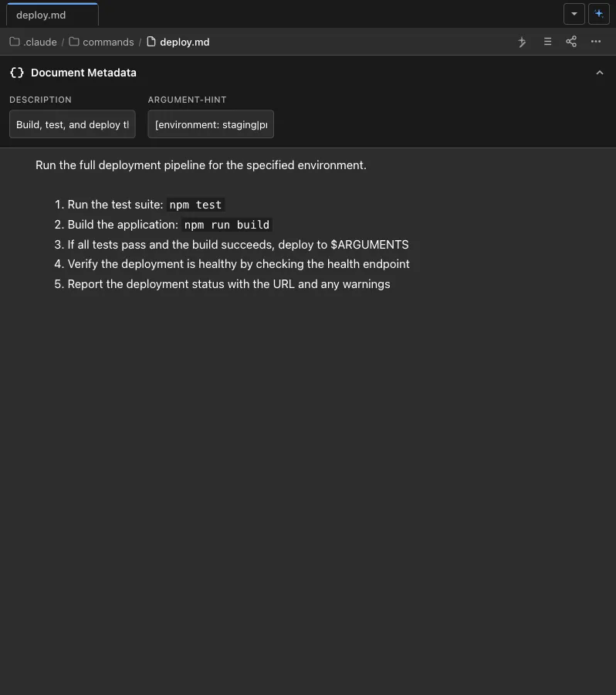This screenshot has height=695, width=616.
Task: Click the Document Metadata header title
Action: [x=83, y=73]
